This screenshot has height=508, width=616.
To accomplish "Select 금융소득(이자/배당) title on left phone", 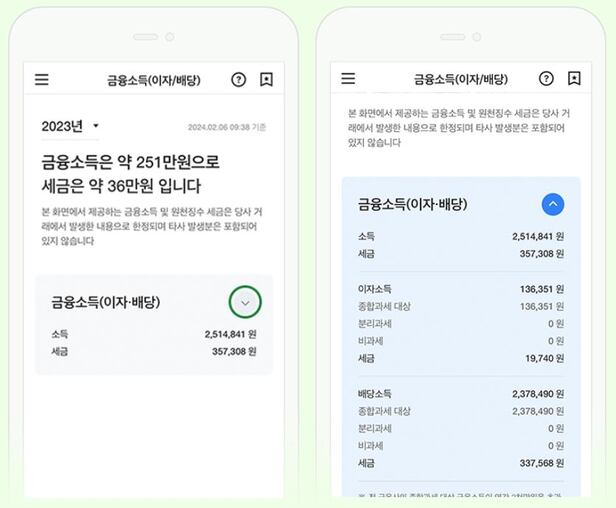I will pyautogui.click(x=154, y=80).
